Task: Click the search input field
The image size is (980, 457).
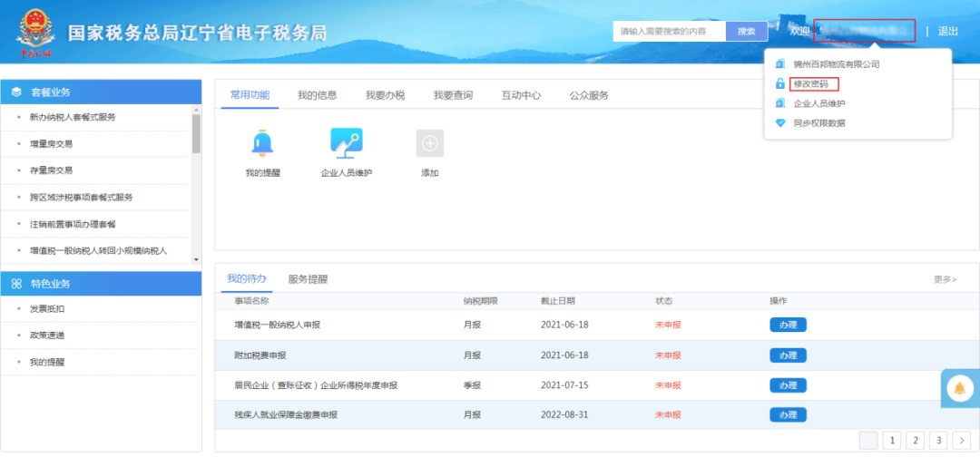Action: [669, 31]
